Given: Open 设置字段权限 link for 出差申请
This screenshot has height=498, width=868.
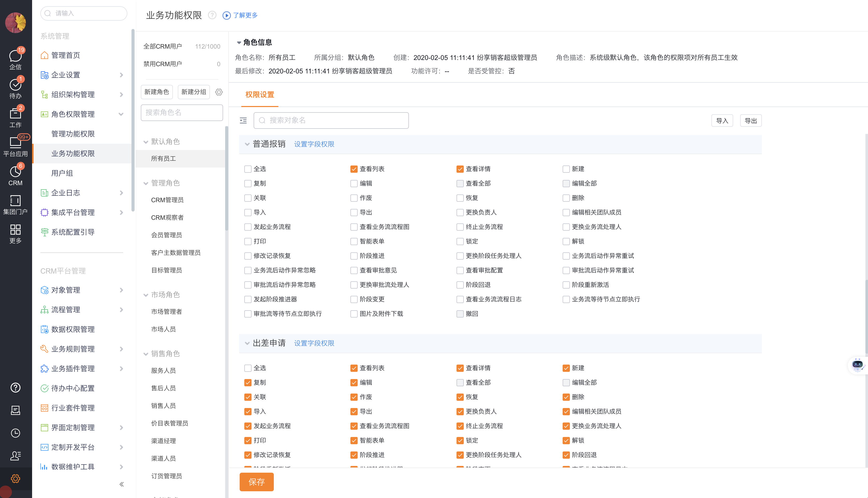Looking at the screenshot, I should coord(314,343).
